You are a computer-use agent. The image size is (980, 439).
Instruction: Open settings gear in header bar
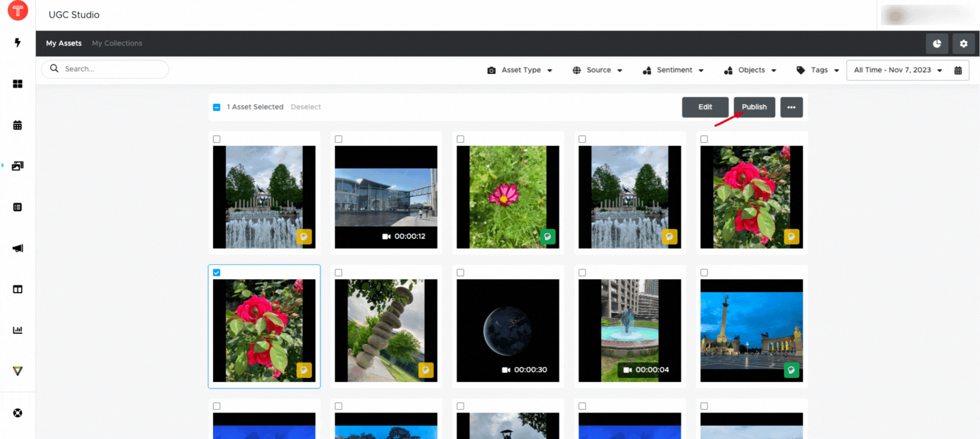coord(963,43)
